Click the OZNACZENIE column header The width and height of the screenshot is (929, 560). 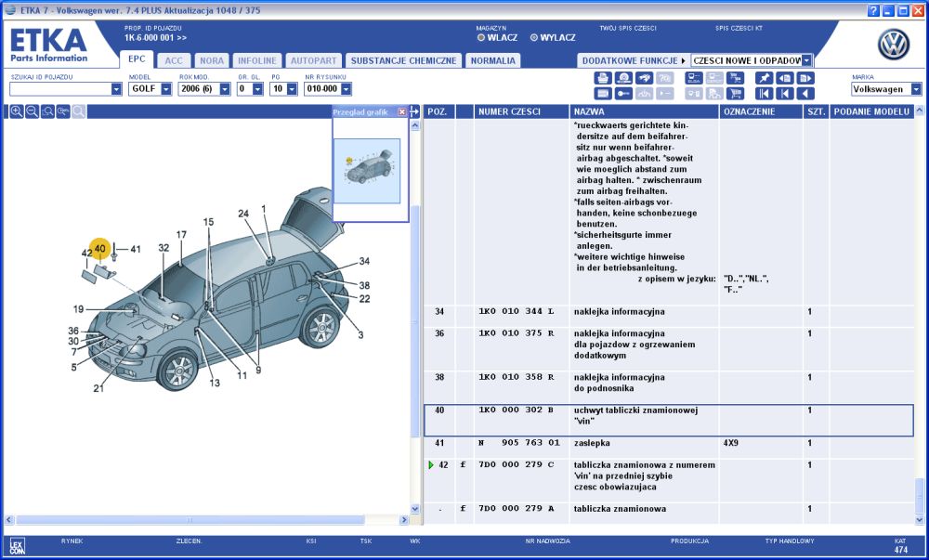[762, 111]
